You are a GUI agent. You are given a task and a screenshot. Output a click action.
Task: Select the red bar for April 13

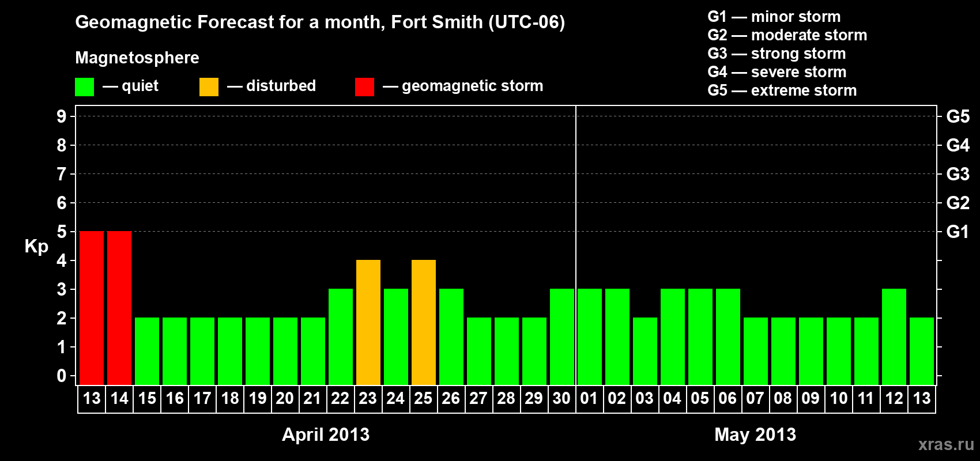click(x=92, y=308)
